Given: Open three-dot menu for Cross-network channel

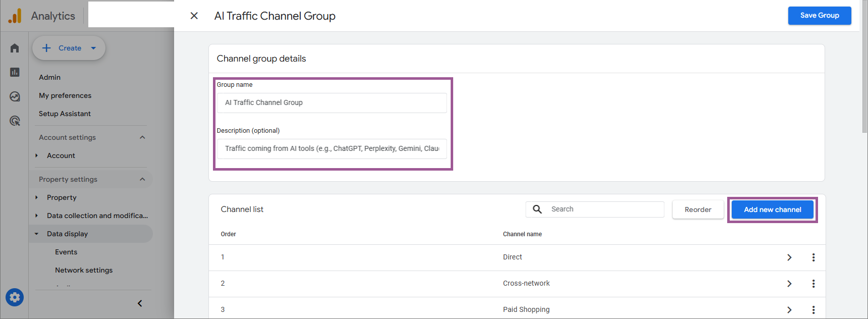Looking at the screenshot, I should pos(813,284).
